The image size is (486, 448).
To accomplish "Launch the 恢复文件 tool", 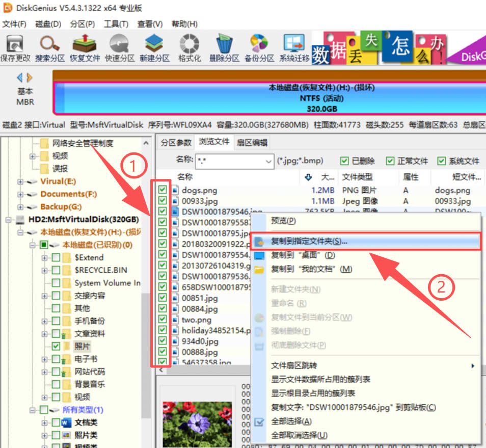I will [85, 49].
